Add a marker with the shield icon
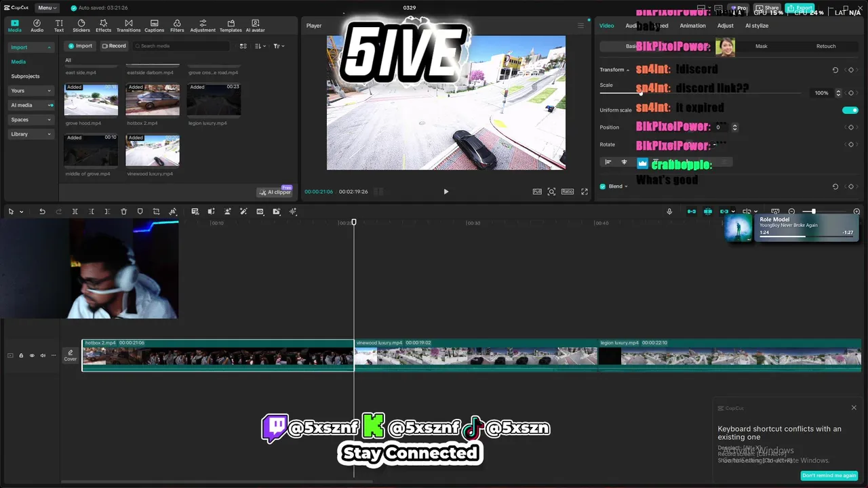The image size is (868, 488). (x=140, y=211)
